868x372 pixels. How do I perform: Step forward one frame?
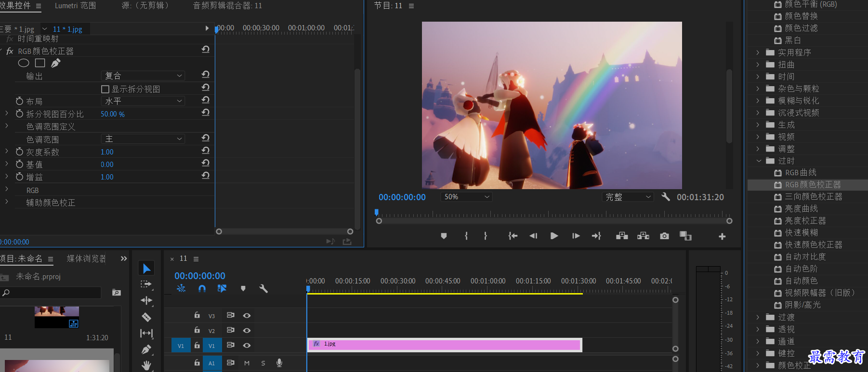[x=576, y=236]
